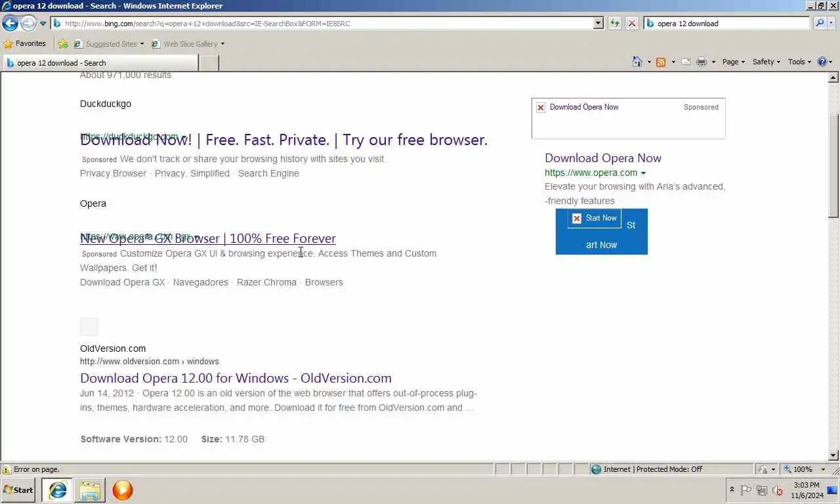This screenshot has width=840, height=504.
Task: Open the DuckDuckGo Download Now ad headline
Action: (283, 140)
